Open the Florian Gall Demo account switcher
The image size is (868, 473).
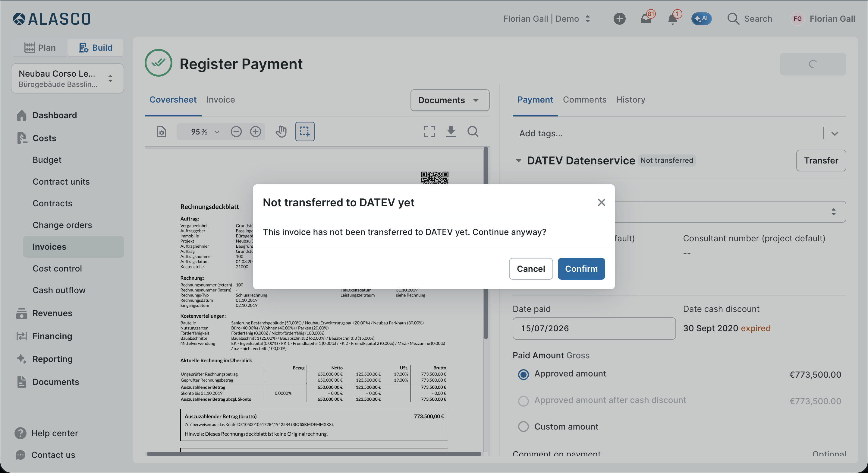[x=546, y=19]
